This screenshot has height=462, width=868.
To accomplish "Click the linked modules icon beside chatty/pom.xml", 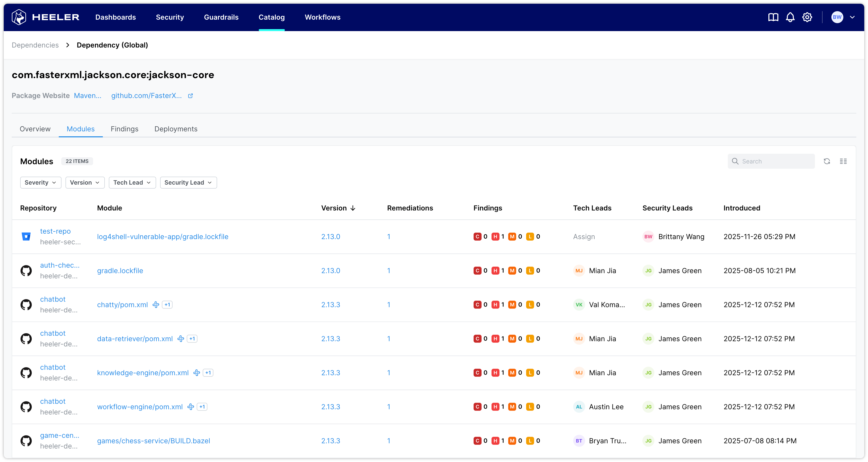I will pos(156,305).
